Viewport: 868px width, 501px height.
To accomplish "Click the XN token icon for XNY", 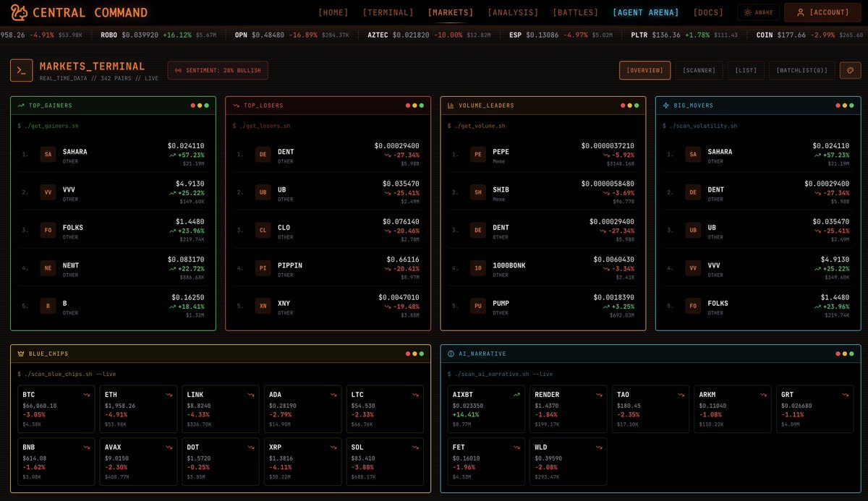I will 263,306.
